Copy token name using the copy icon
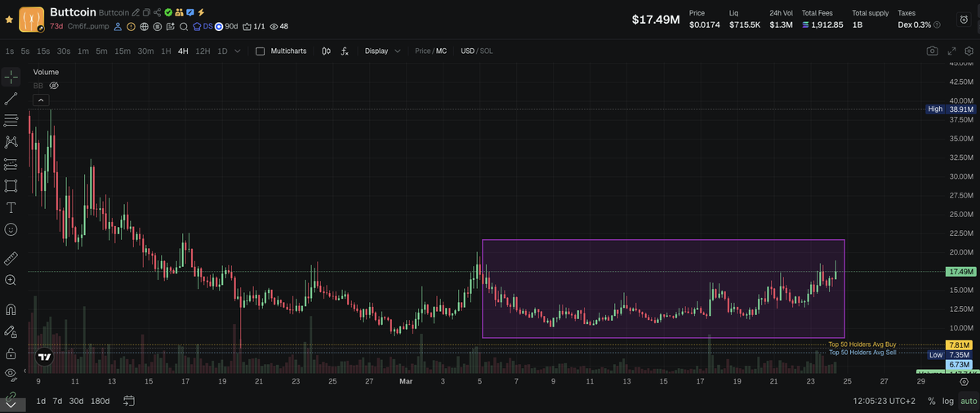Viewport: 980px width, 413px height. (x=146, y=13)
